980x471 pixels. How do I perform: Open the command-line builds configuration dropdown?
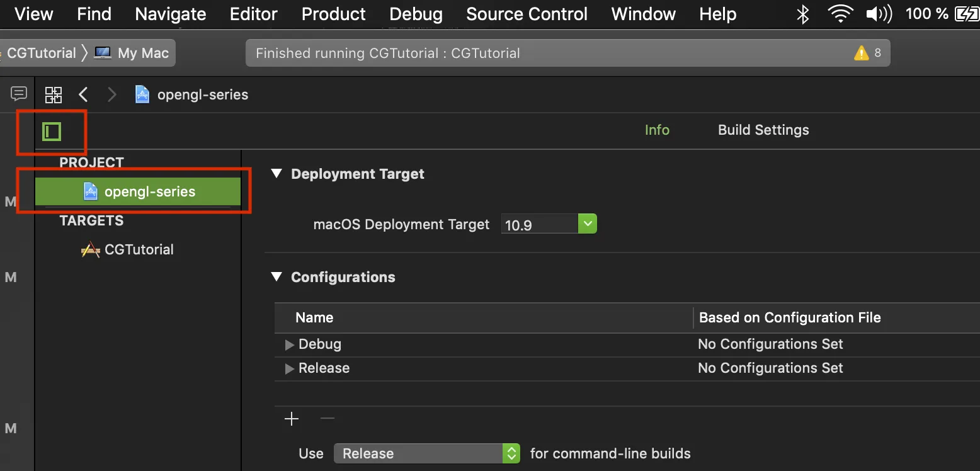click(x=511, y=453)
